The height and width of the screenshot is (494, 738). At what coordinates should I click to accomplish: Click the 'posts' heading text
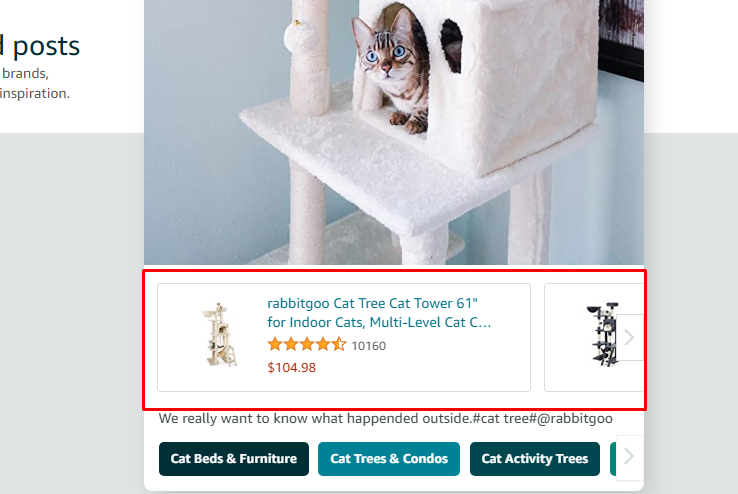(46, 47)
